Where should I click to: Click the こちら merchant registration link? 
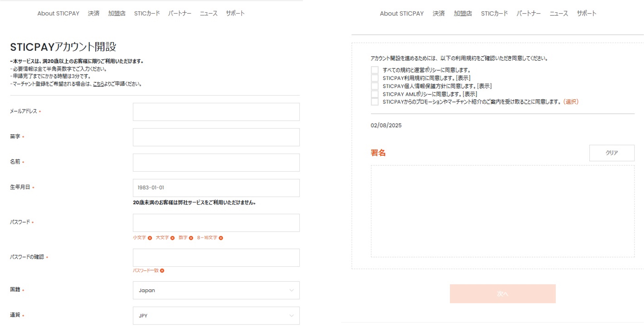coord(98,84)
